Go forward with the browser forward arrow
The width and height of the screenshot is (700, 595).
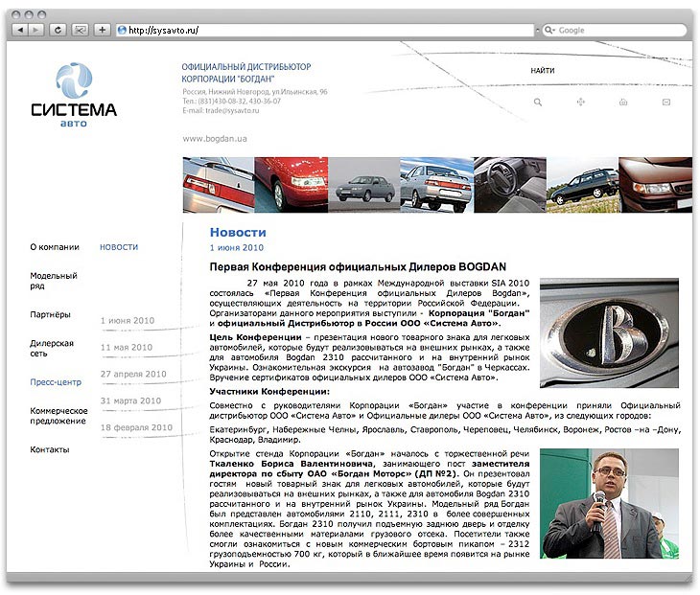(35, 30)
